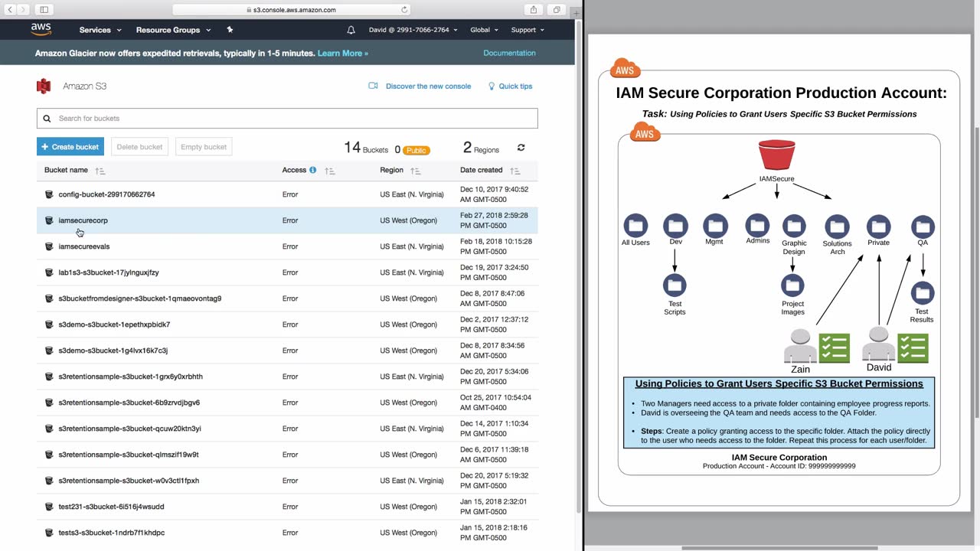Select the s3demo-s3bucket-1epethxpbidk7 bucket name

(114, 324)
